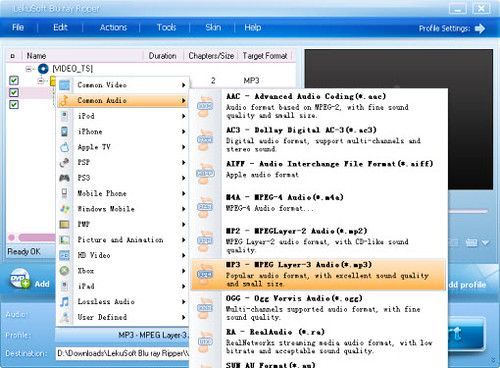Screen dimensions: 500x368
Task: Click the PMP player icon
Action: (x=65, y=224)
